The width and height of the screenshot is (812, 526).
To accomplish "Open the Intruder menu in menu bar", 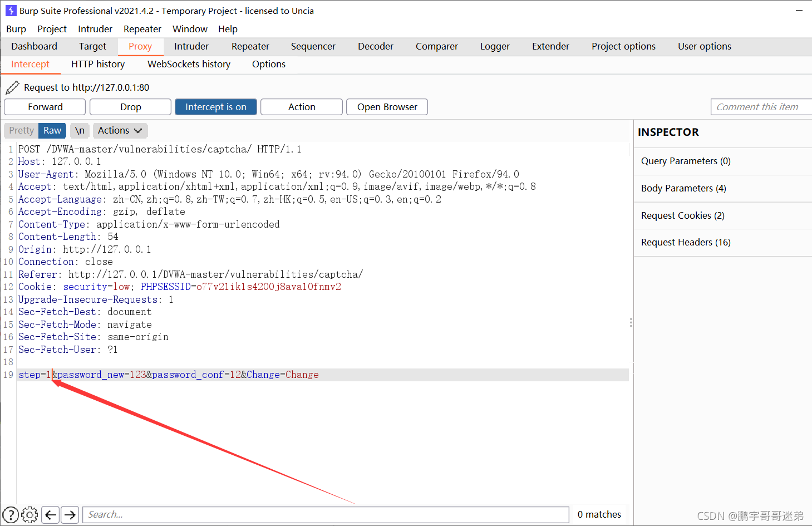I will [95, 29].
